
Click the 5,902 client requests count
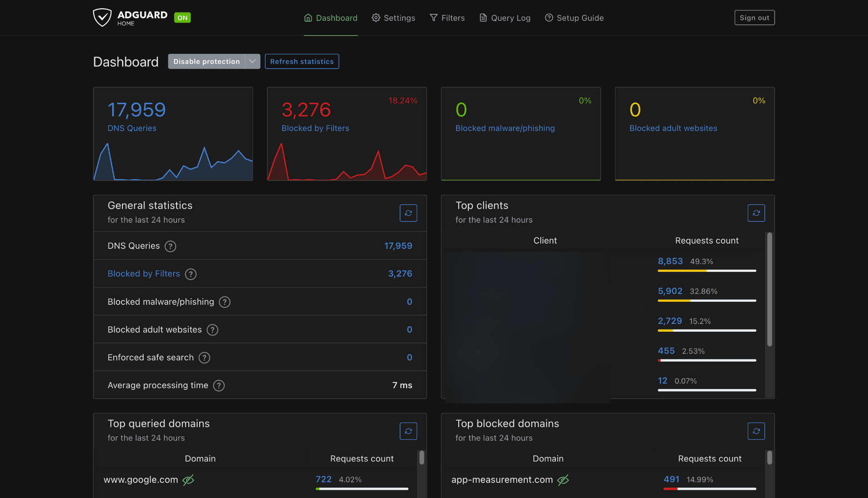coord(670,291)
